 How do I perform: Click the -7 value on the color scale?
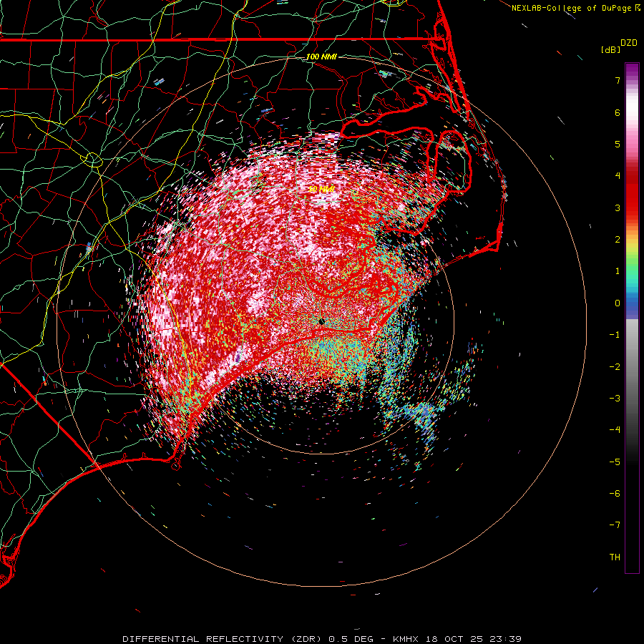pos(615,525)
